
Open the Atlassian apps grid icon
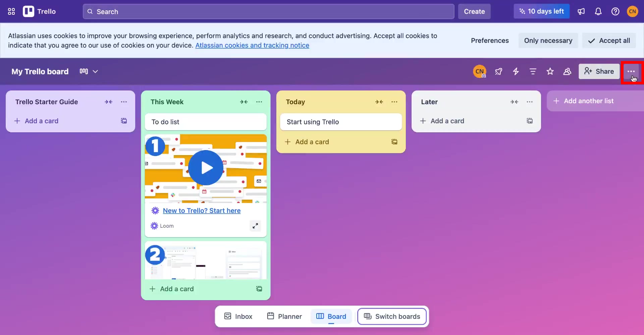(x=11, y=11)
